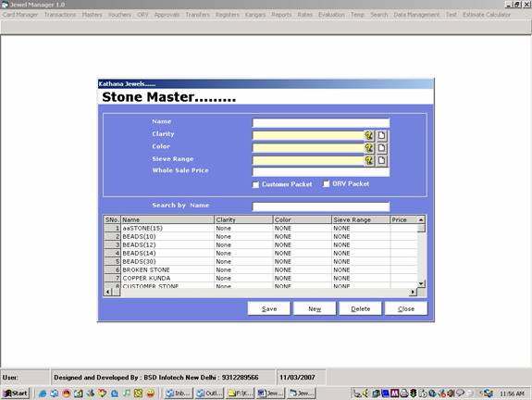This screenshot has height=400, width=532.
Task: Click the Sieve Range column header
Action: [361, 219]
